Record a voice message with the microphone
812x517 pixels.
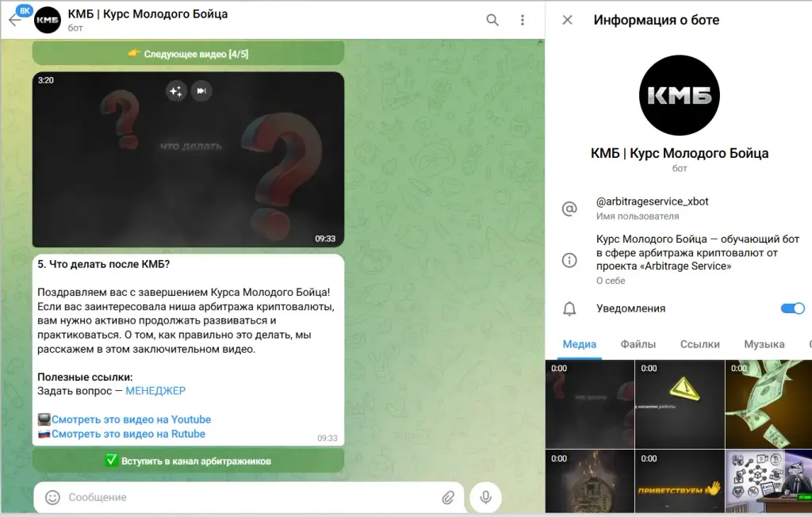click(x=485, y=497)
